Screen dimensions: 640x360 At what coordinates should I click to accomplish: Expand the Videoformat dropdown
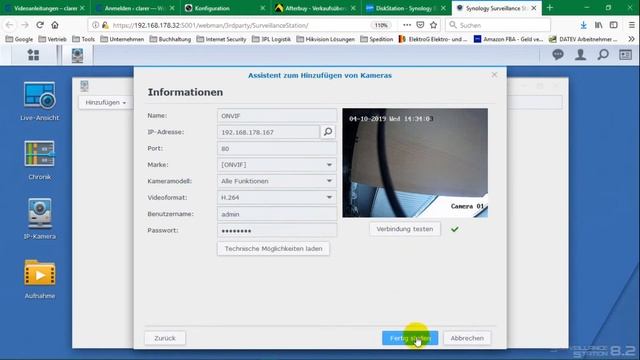tap(329, 197)
